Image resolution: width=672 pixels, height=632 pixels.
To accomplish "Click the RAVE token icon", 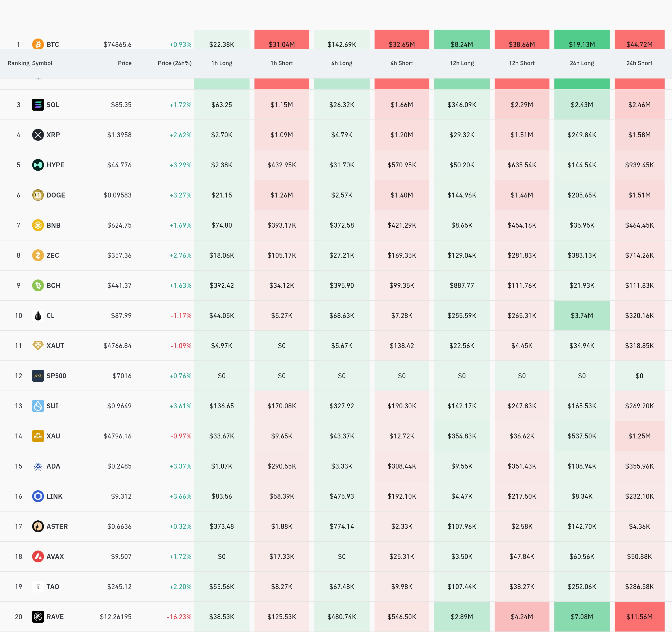I will [38, 616].
